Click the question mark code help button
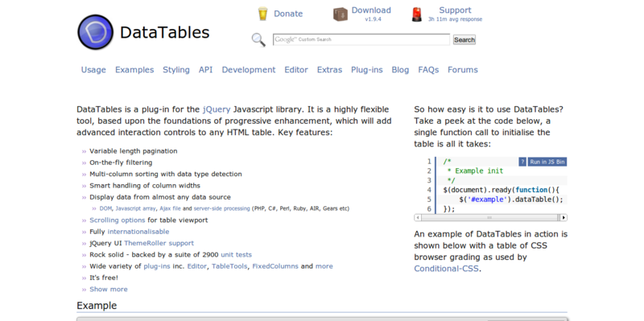Image resolution: width=644 pixels, height=321 pixels. (x=522, y=162)
